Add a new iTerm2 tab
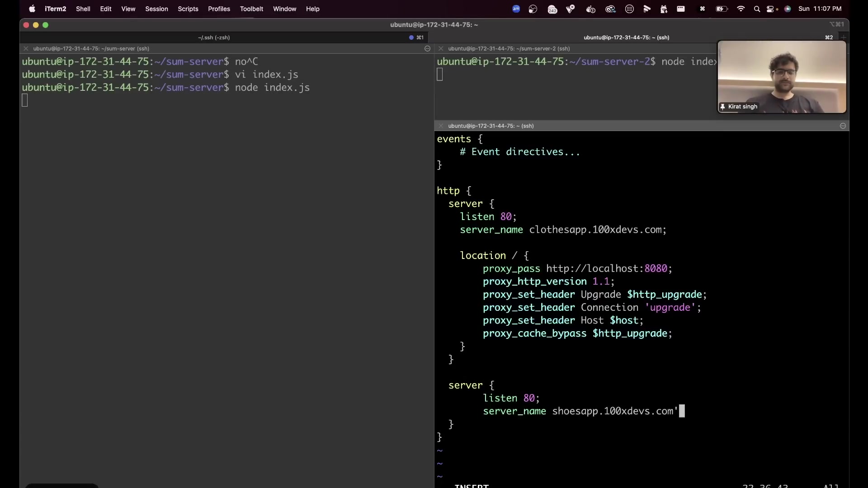 coord(844,38)
